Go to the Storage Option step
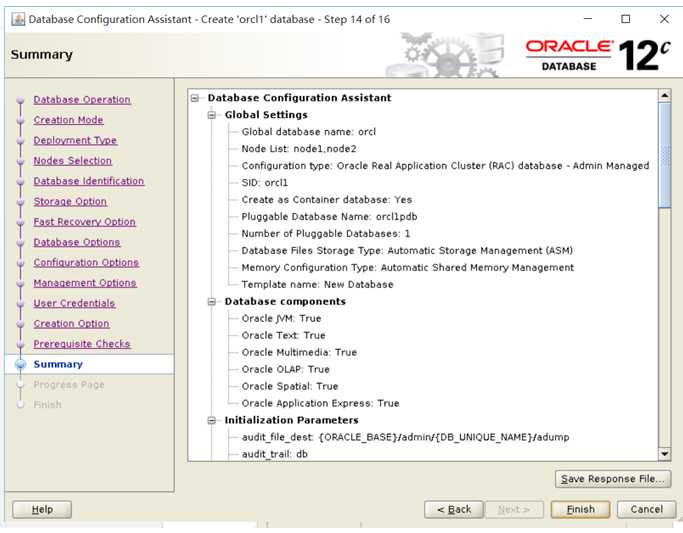The image size is (683, 533). (70, 202)
